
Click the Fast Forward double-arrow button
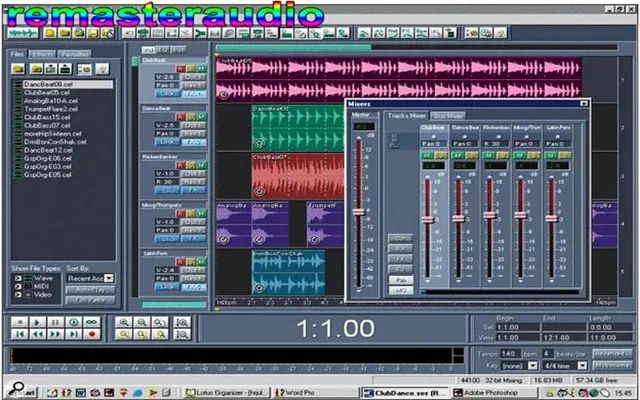56,334
